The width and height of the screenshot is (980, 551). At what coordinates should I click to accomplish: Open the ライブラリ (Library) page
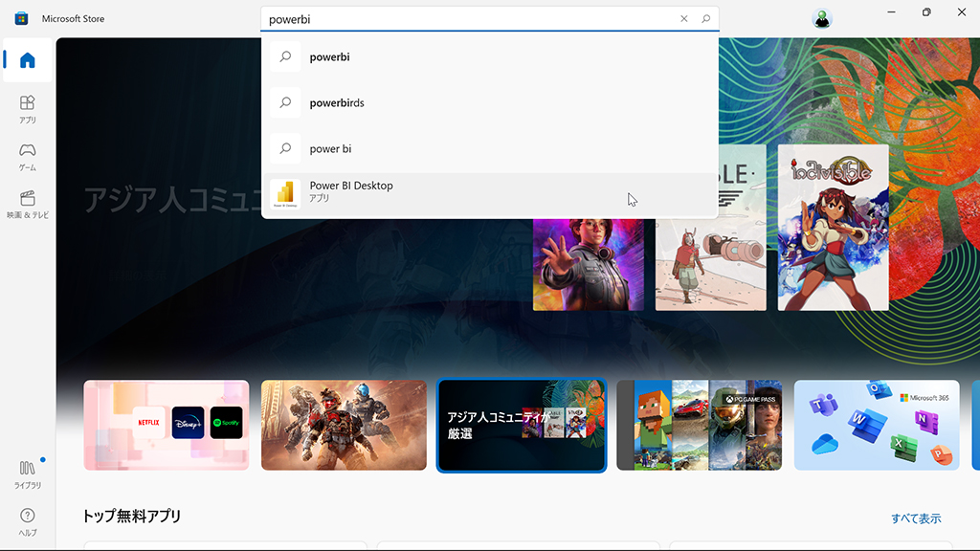coord(28,474)
